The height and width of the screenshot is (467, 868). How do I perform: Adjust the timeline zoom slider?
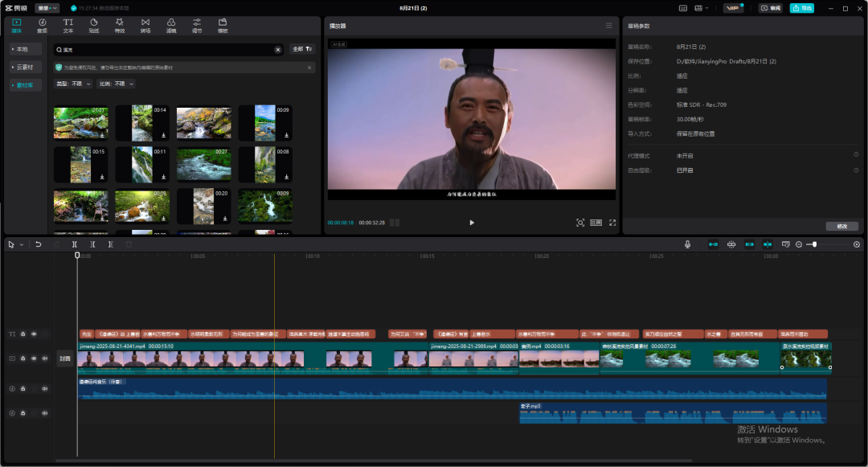[x=814, y=244]
